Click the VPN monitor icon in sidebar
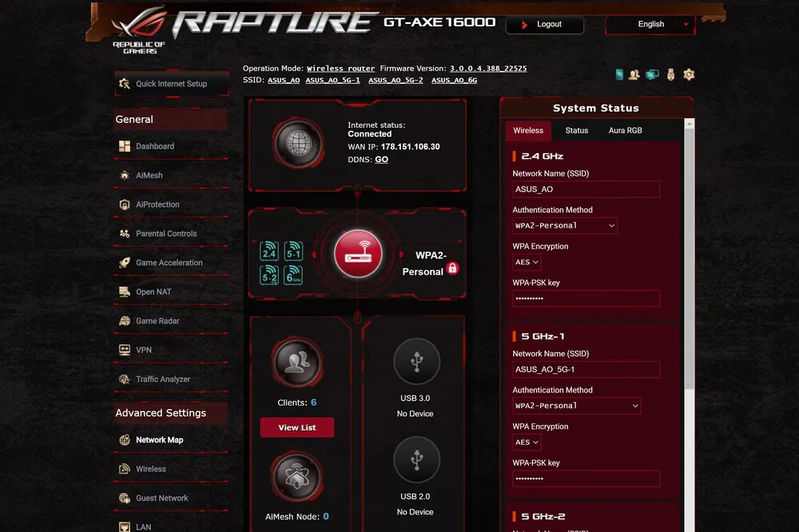Image resolution: width=799 pixels, height=532 pixels. point(125,350)
